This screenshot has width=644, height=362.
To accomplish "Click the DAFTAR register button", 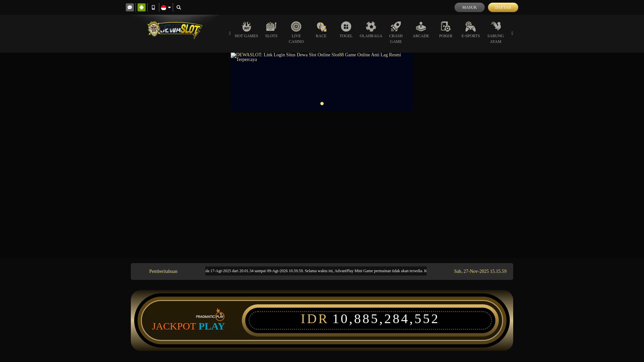I will [x=503, y=7].
